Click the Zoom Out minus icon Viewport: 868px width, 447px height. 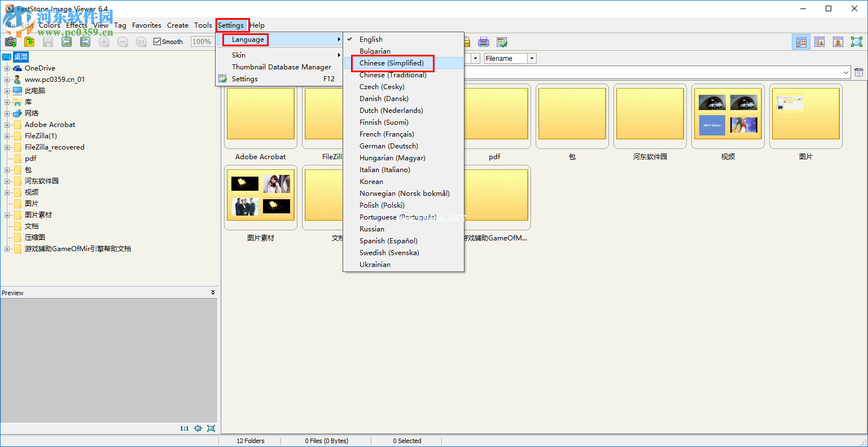(122, 42)
